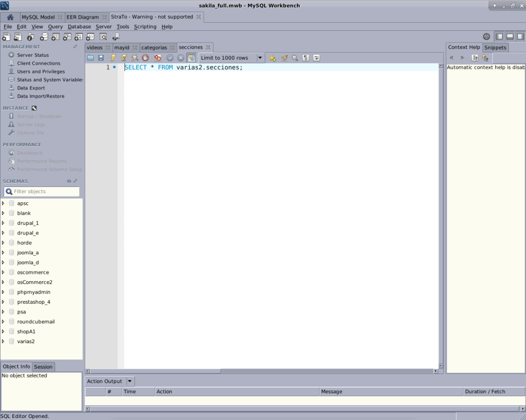Expand the phpmyadmin schema
The height and width of the screenshot is (420, 526).
[x=3, y=292]
